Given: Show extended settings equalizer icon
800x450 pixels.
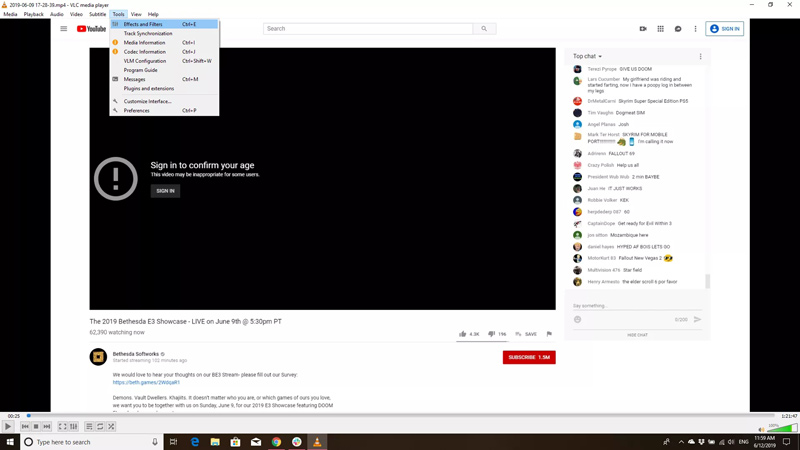Looking at the screenshot, I should point(73,427).
